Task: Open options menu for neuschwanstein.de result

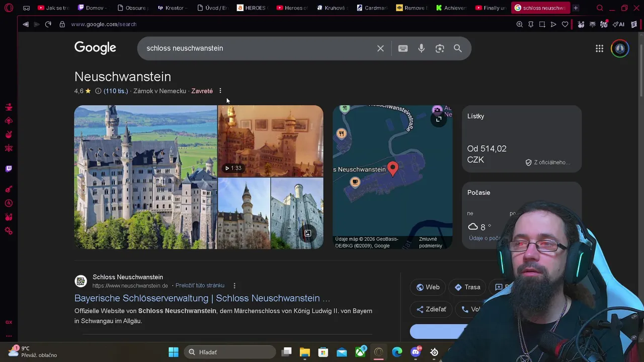Action: (x=234, y=286)
